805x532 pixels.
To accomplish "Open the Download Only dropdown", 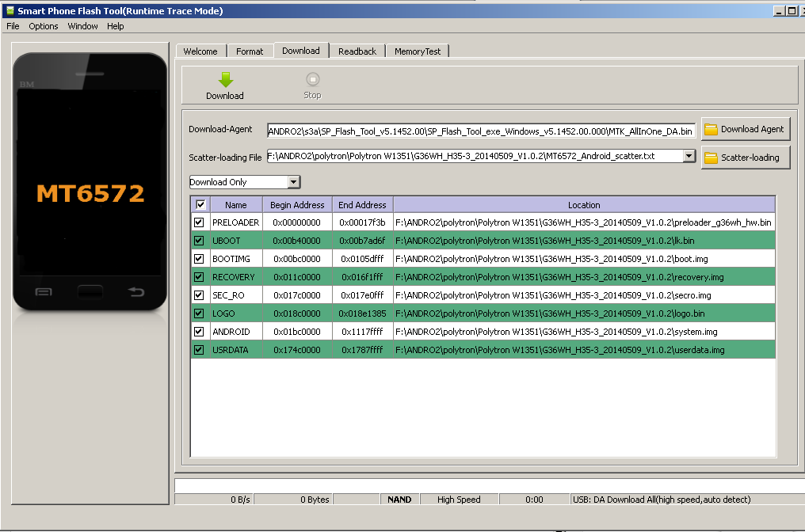I will (294, 182).
